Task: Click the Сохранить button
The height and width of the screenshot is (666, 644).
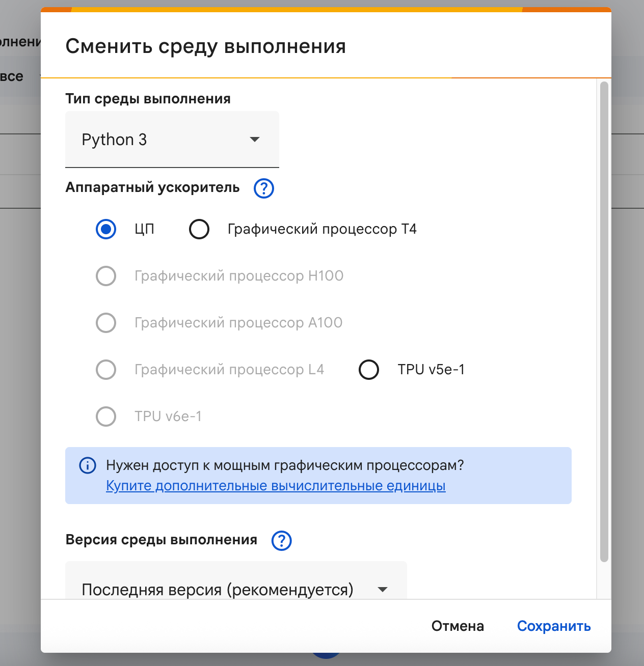Action: [554, 626]
